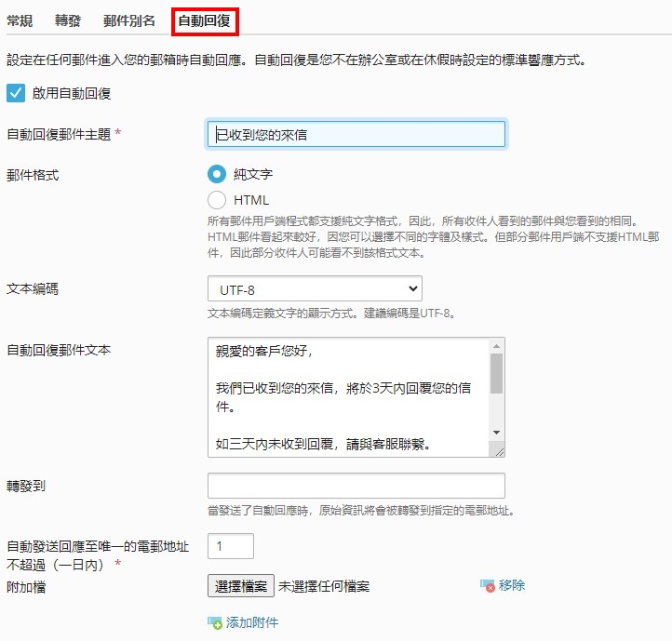
Task: Select the 純文字 mail format radio
Action: 217,174
